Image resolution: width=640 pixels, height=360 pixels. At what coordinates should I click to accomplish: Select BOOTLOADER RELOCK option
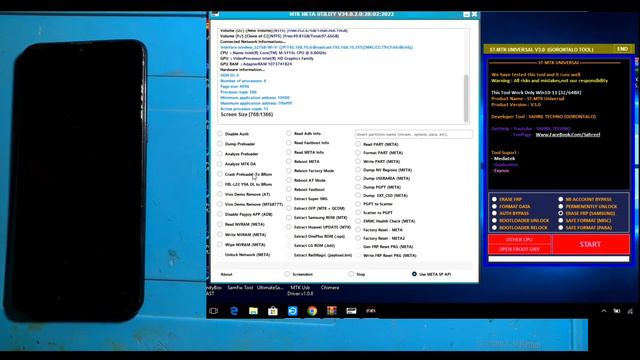520,228
